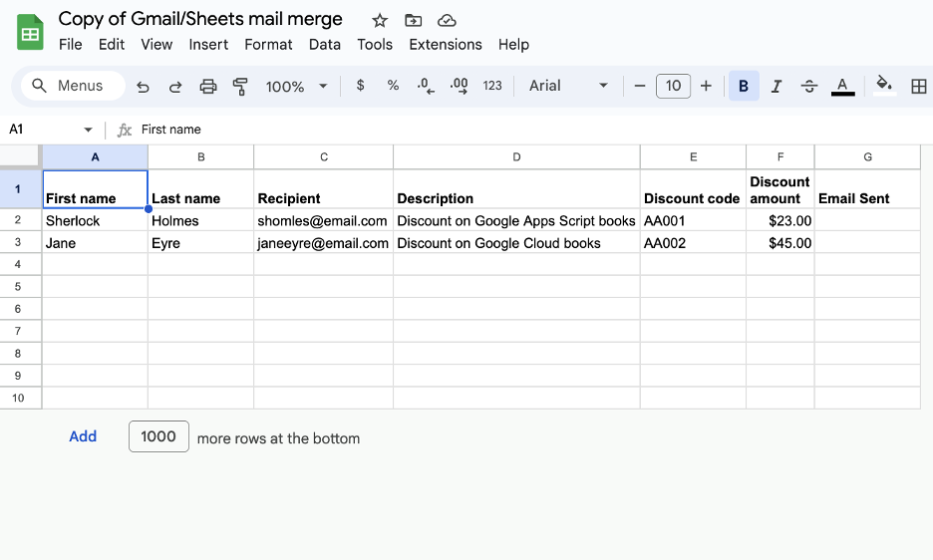Select the Recipient header cell
Viewport: 933px width, 560px height.
pos(323,189)
